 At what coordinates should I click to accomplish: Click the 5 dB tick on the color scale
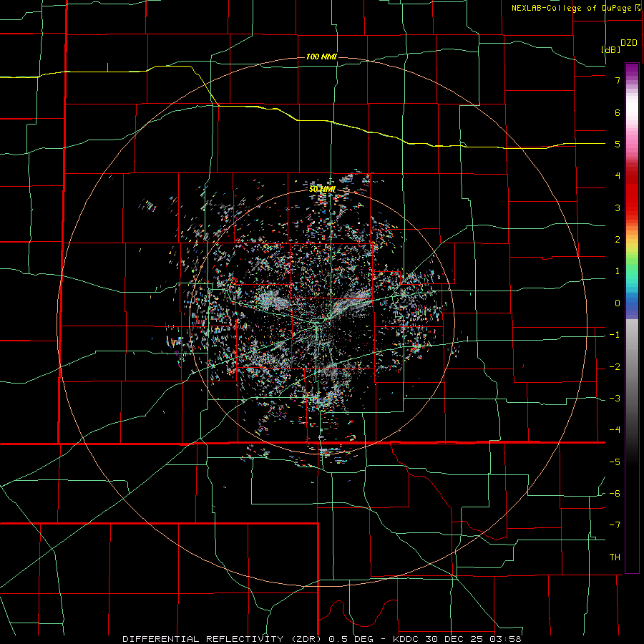point(618,144)
